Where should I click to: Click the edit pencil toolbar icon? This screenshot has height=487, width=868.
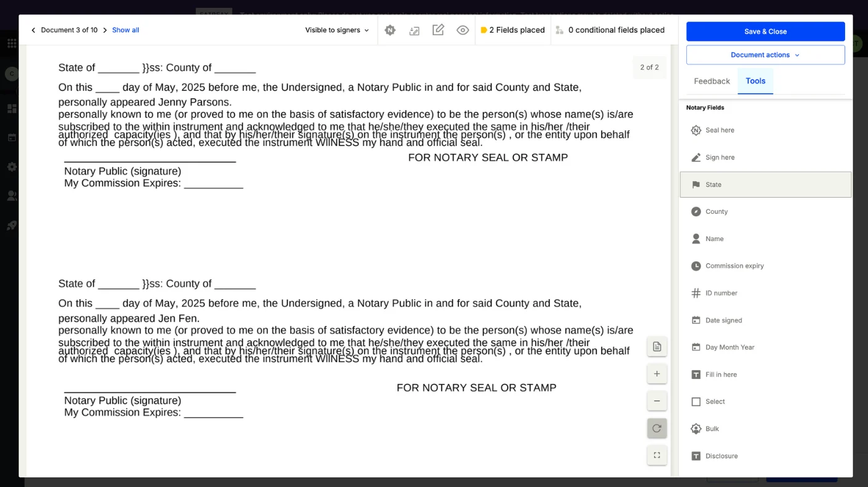point(438,30)
